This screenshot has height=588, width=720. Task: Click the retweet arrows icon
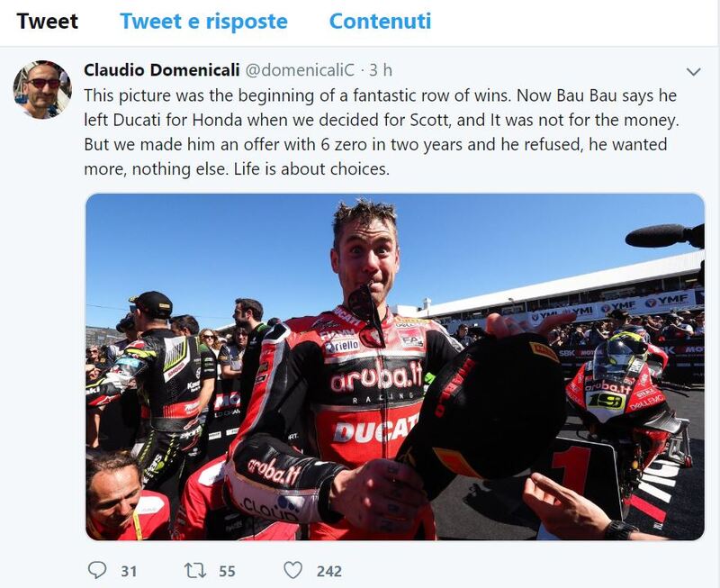coord(195,571)
